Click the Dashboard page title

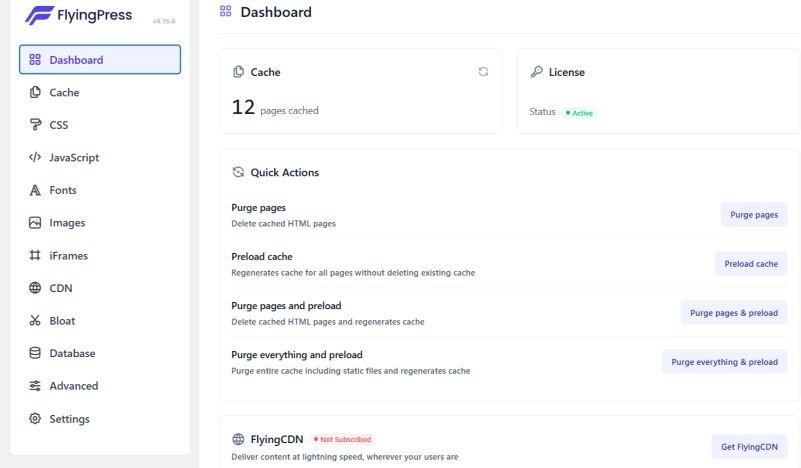click(276, 12)
